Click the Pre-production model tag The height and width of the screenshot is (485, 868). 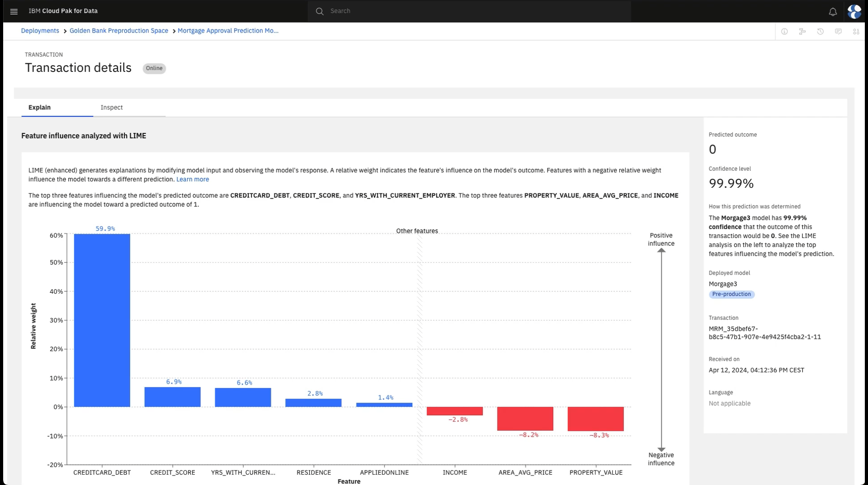731,294
